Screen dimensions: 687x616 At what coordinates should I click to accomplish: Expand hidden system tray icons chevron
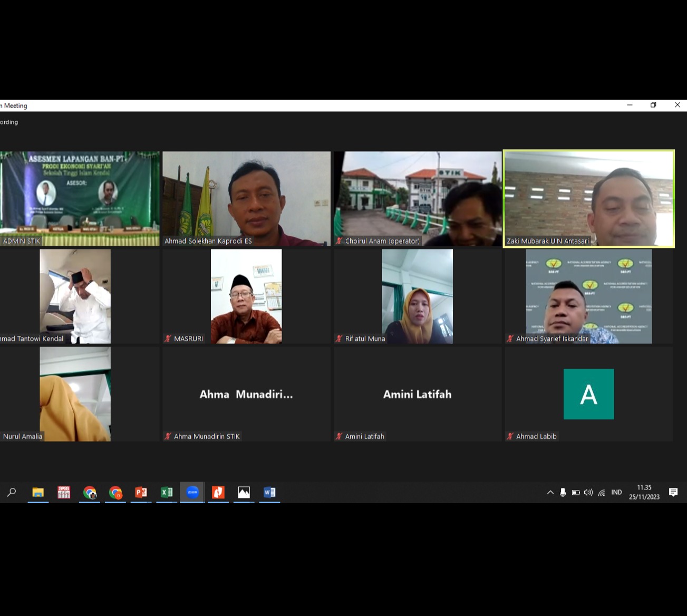tap(550, 493)
